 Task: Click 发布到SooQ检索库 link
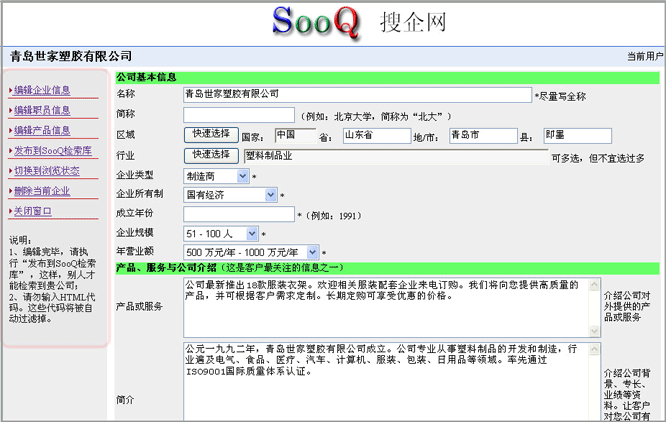(53, 151)
